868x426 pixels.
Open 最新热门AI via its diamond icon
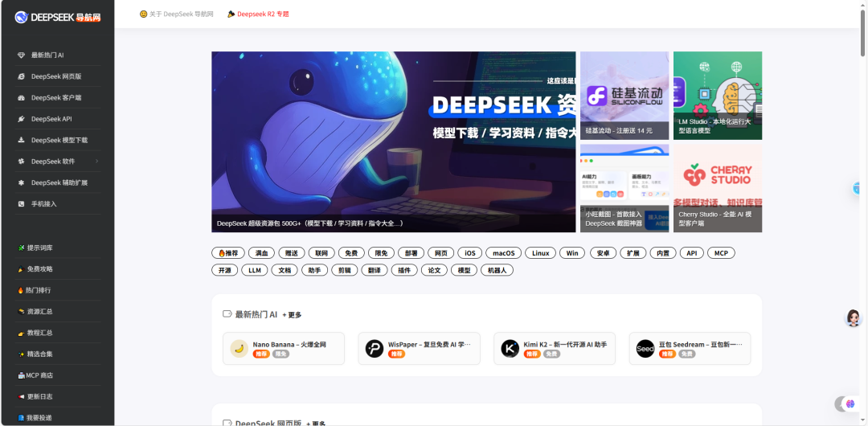[x=21, y=55]
